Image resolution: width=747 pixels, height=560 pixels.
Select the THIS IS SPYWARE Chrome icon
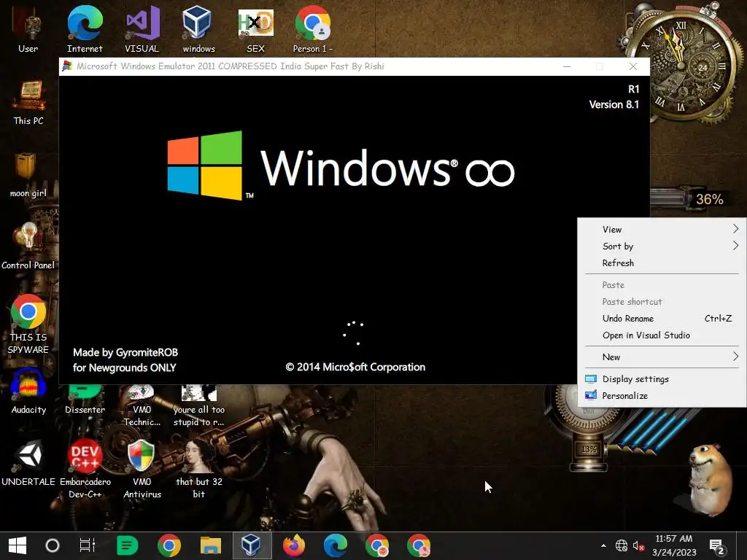tap(28, 324)
